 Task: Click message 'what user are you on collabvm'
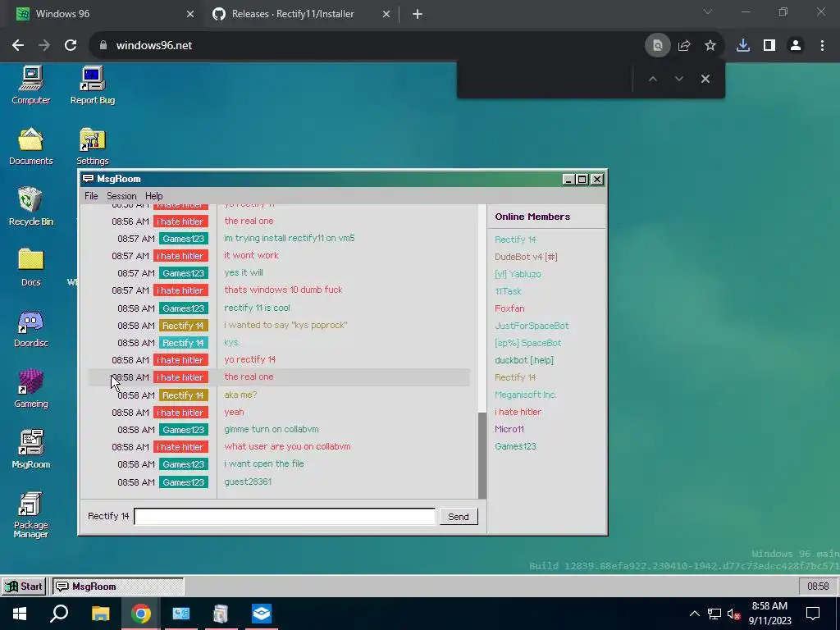[287, 446]
